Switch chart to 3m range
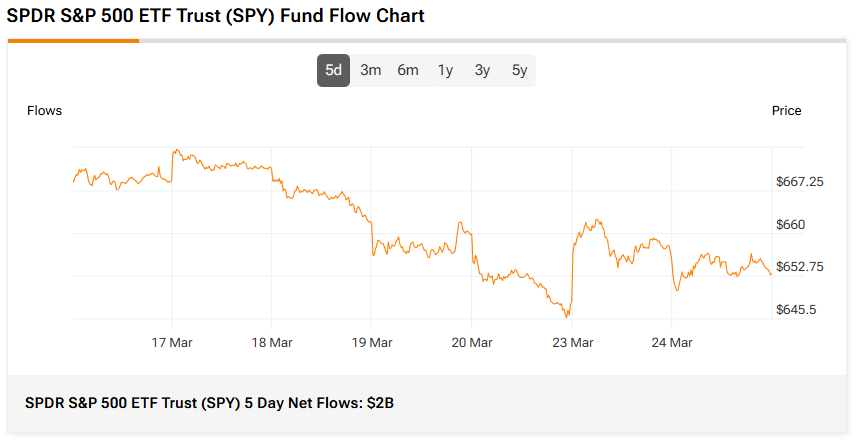 [371, 70]
